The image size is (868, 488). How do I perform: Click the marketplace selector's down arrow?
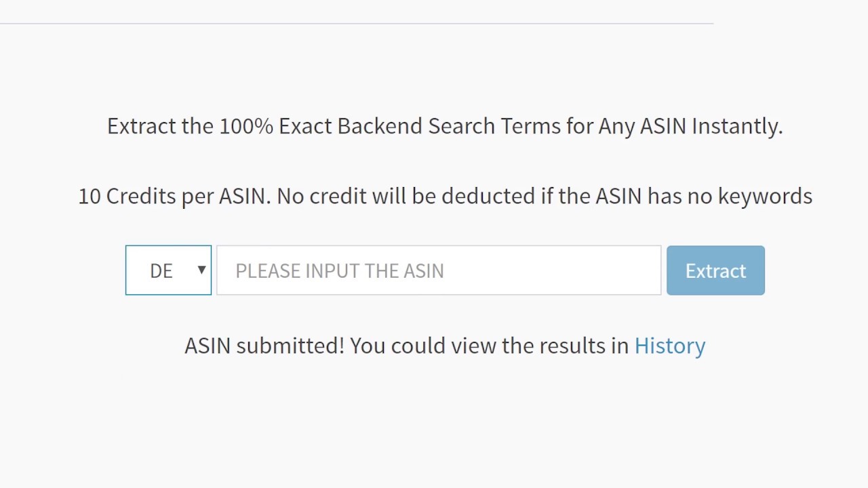[x=201, y=270]
